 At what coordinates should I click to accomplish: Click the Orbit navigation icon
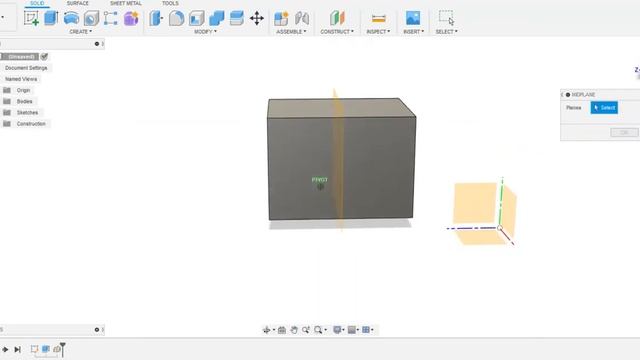pos(267,330)
